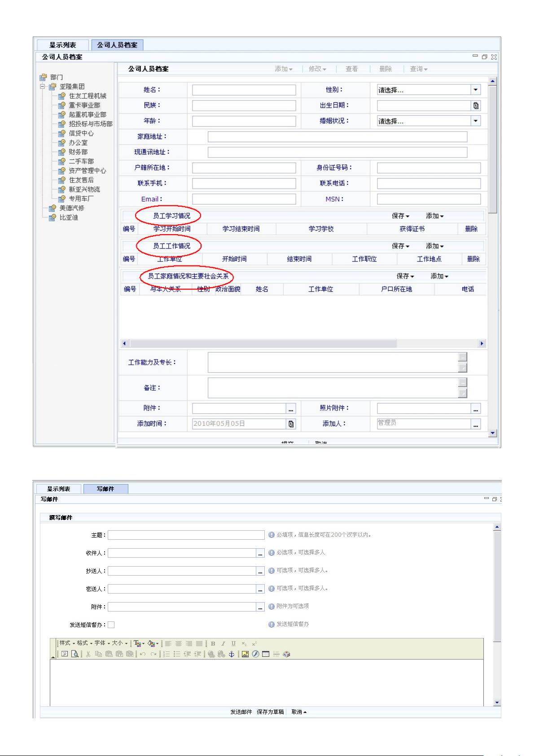Open 添加 menu in 员工家庭情况 section
535x756 pixels.
(439, 276)
